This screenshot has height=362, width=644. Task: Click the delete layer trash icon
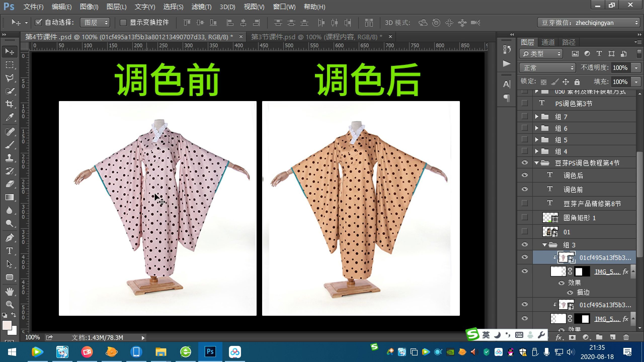tap(626, 337)
